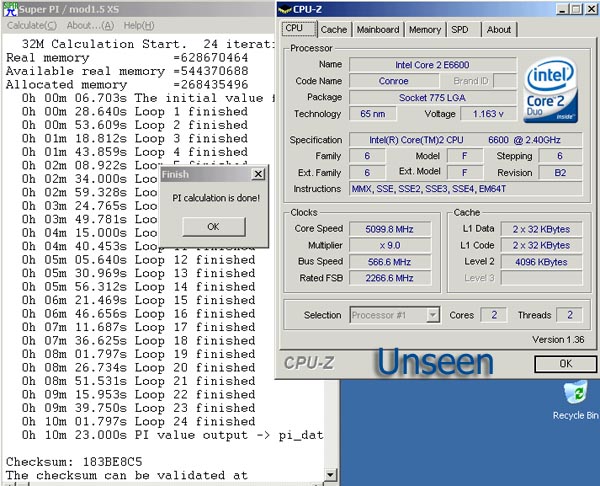Switch to the Cache tab

coord(334,29)
